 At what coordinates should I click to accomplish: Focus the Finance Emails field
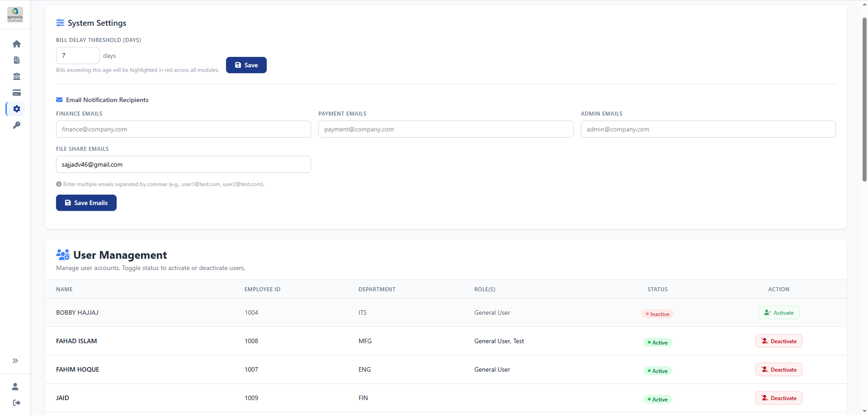[184, 129]
